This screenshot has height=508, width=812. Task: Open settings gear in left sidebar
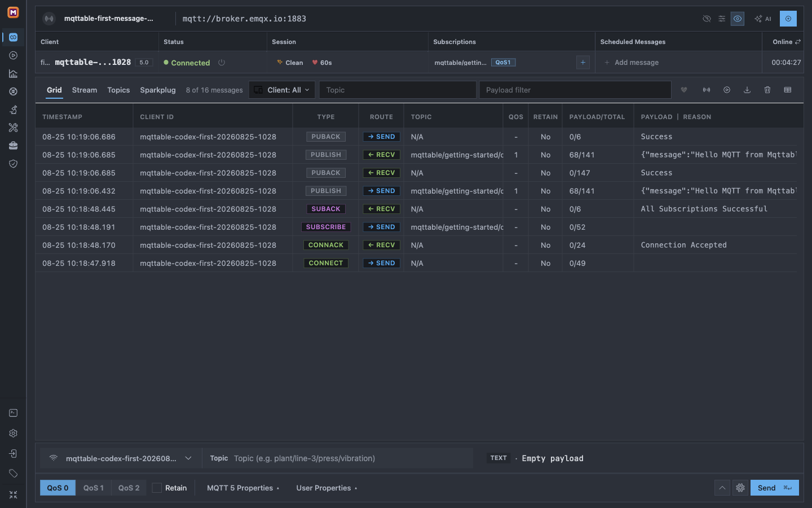pyautogui.click(x=13, y=433)
